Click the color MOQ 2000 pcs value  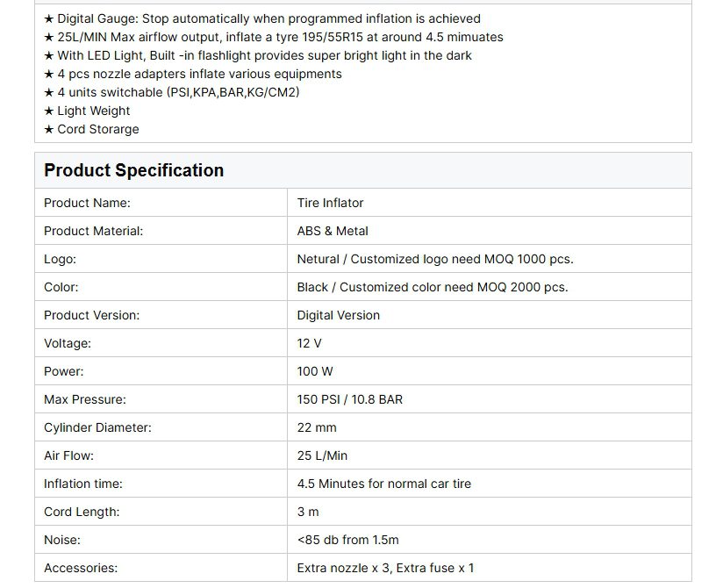(433, 287)
